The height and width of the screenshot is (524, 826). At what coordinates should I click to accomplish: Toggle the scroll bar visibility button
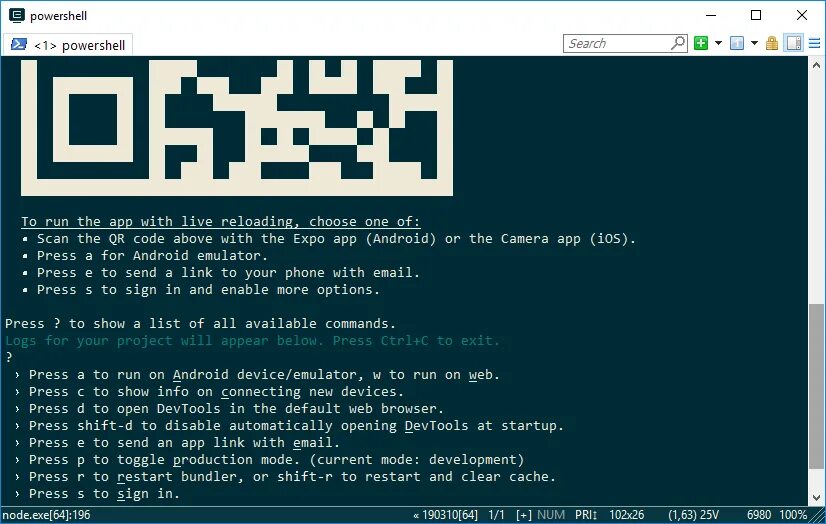coord(794,43)
